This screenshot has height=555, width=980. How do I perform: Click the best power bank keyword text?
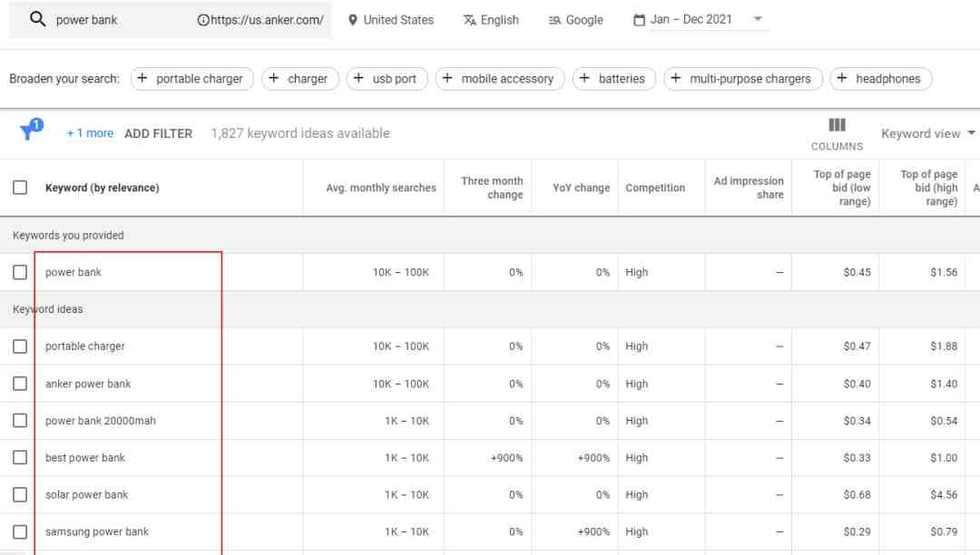coord(85,458)
